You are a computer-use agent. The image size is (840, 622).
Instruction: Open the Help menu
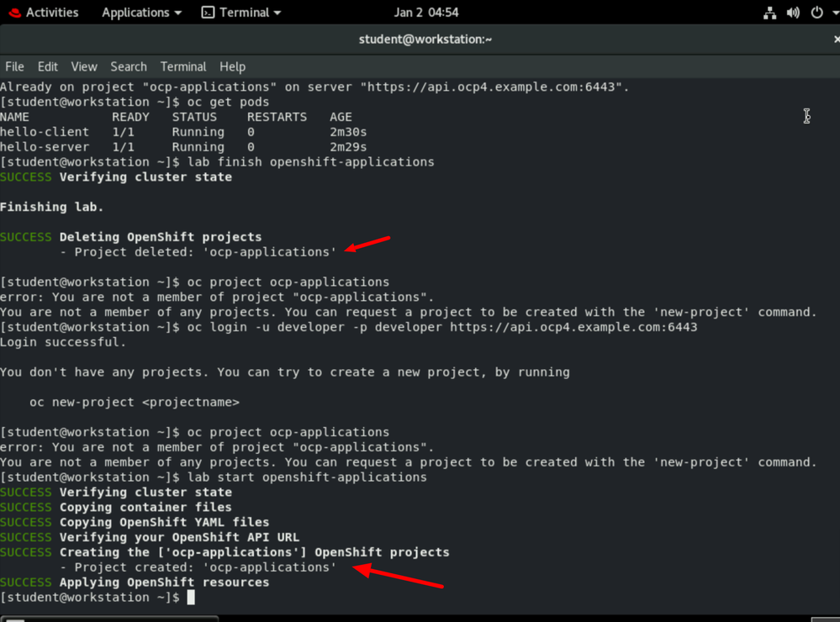232,66
